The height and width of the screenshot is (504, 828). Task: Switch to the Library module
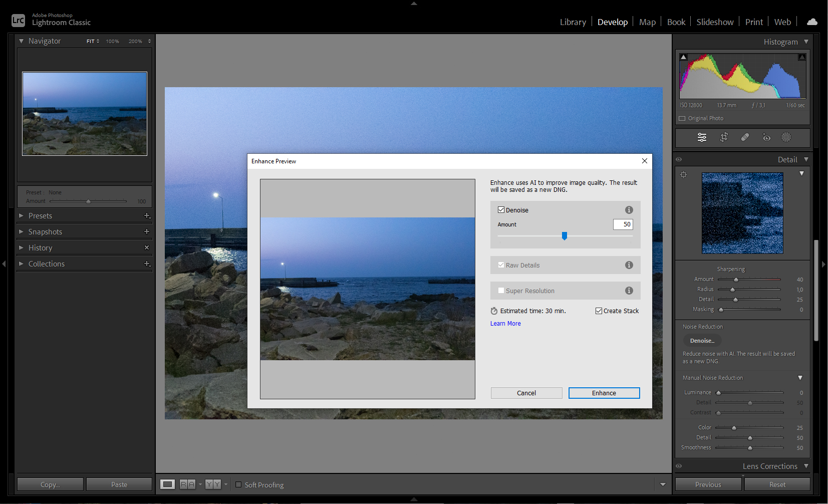click(x=573, y=22)
